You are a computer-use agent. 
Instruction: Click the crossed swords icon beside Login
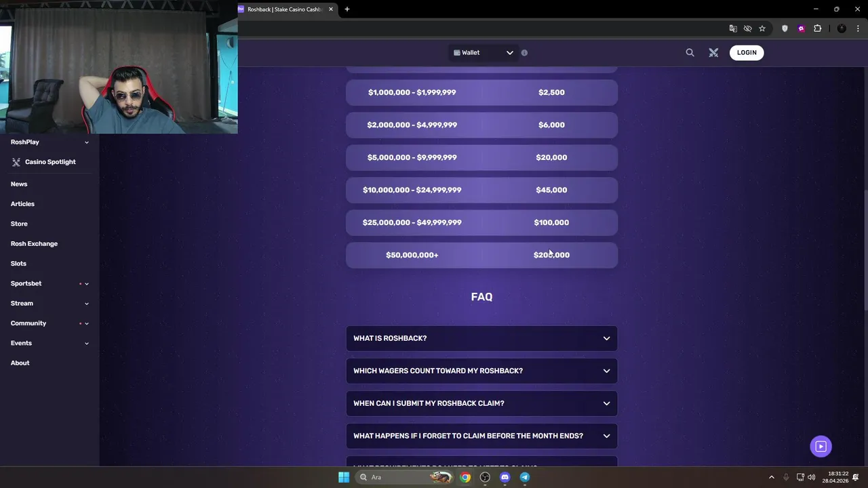[x=713, y=52]
